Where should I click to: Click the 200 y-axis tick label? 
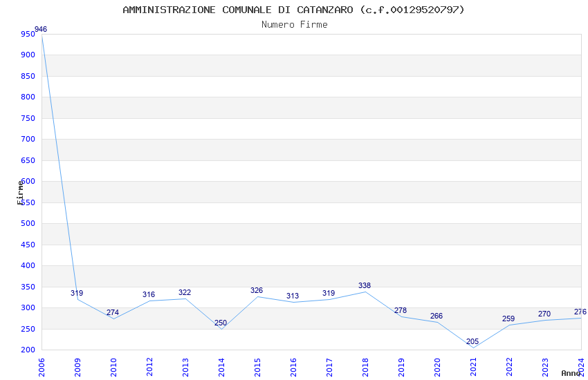click(28, 350)
